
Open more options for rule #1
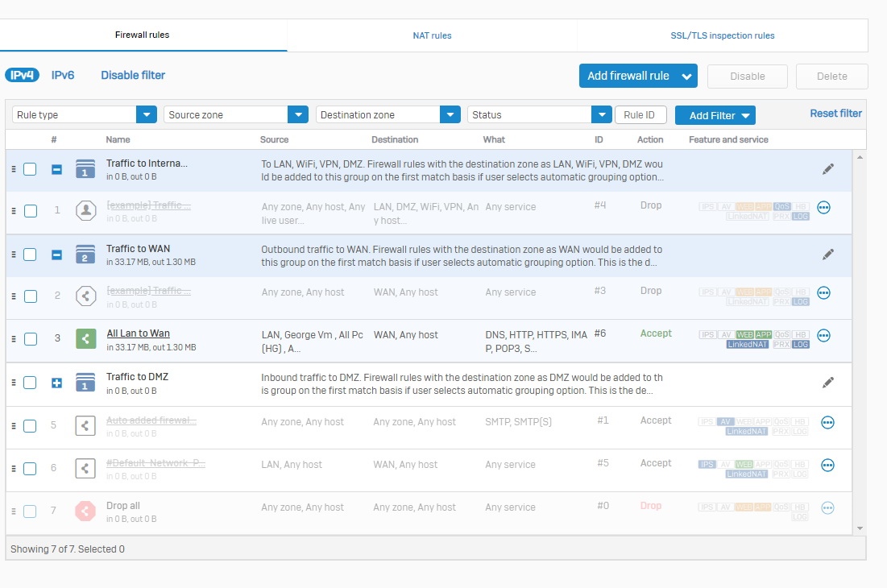[827, 422]
